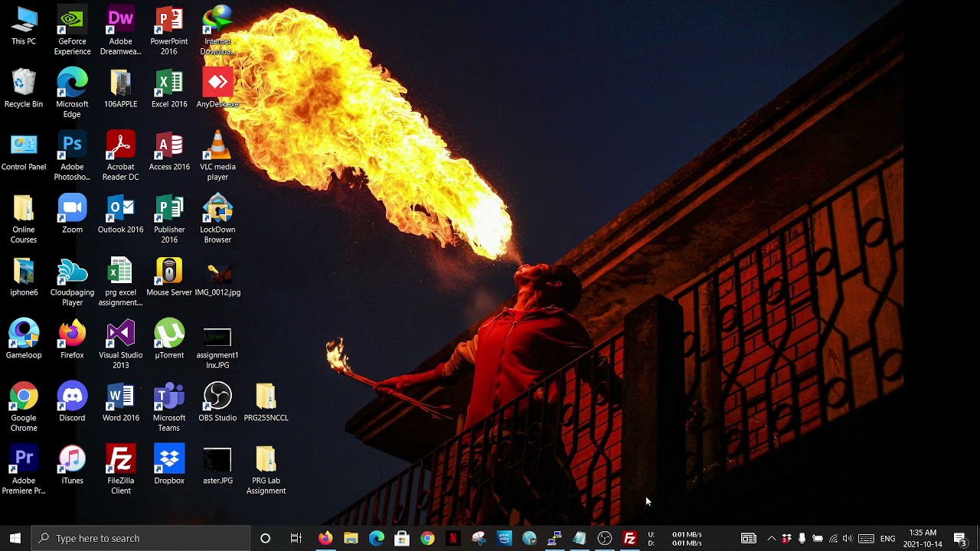Screen dimensions: 980x551
Task: Switch to OBS Studio on taskbar
Action: click(x=605, y=538)
